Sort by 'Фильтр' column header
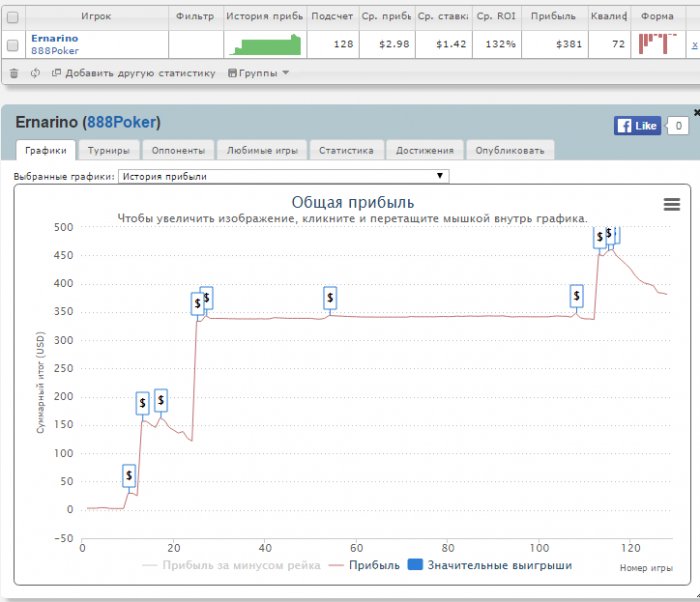The image size is (700, 602). (195, 17)
